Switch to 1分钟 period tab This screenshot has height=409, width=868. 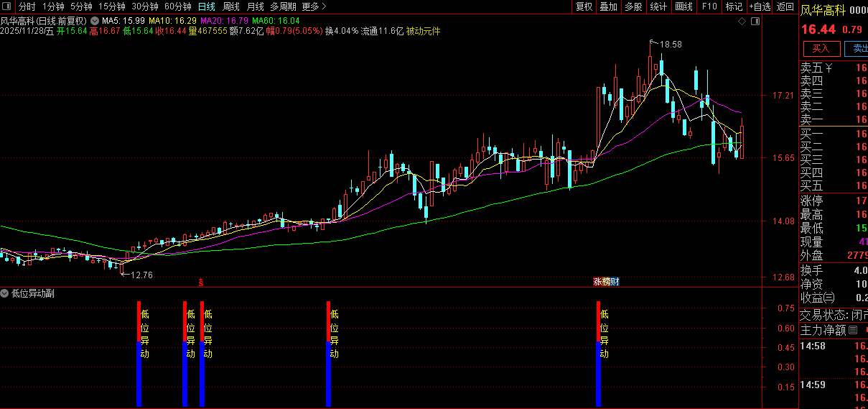tap(53, 6)
